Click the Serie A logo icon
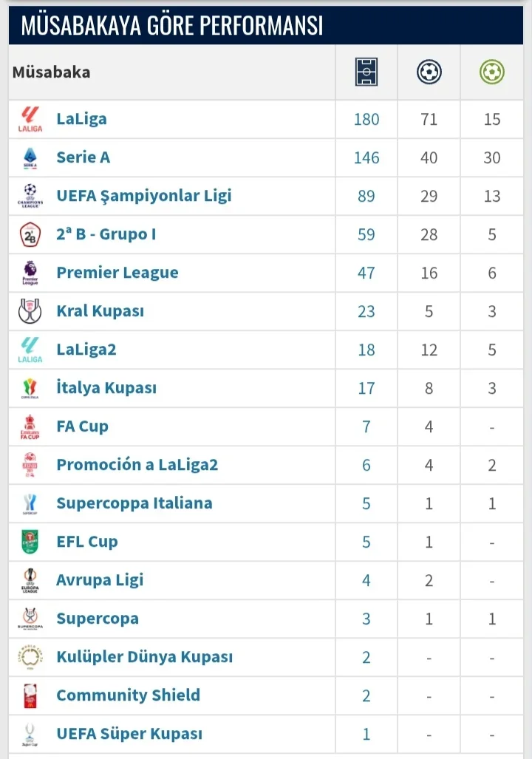The height and width of the screenshot is (759, 532). [x=31, y=157]
